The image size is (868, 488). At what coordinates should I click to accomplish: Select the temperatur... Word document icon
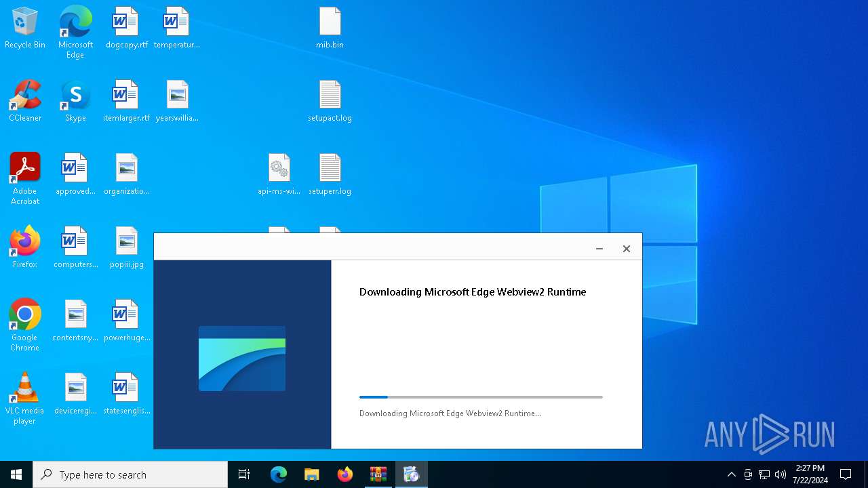177,28
